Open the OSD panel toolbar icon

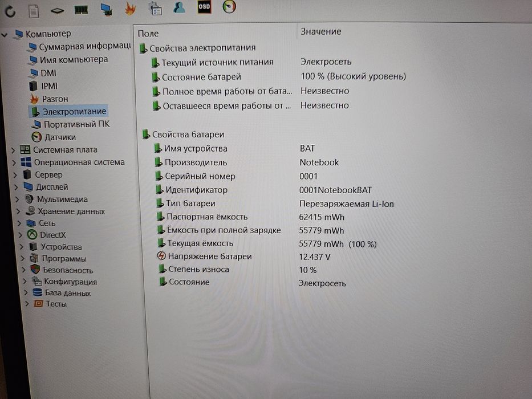coord(204,7)
